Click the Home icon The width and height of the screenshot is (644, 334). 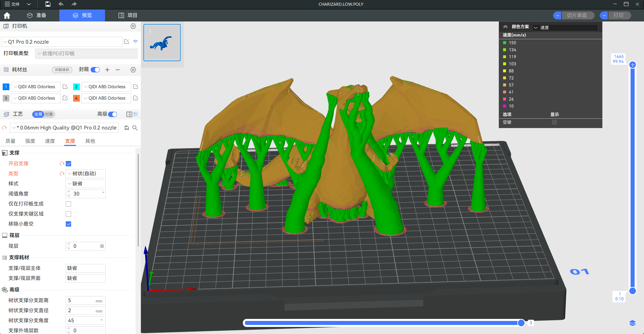pos(7,15)
